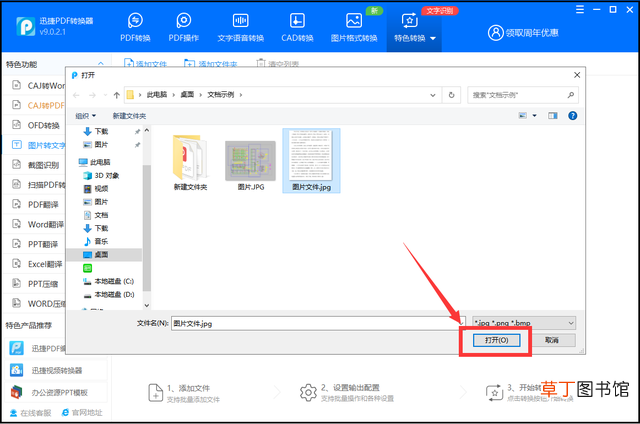Select 本地磁盘 (D:) in tree
The width and height of the screenshot is (640, 424).
(x=109, y=294)
